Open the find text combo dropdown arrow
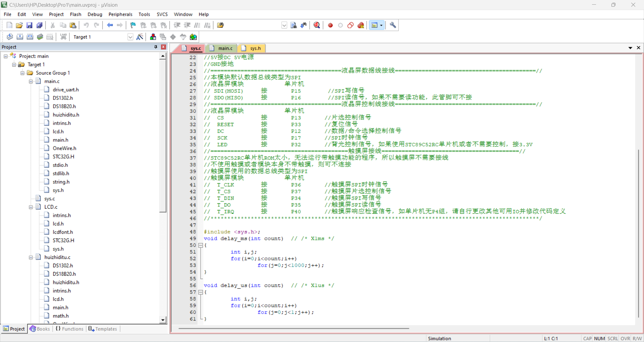 pos(284,25)
